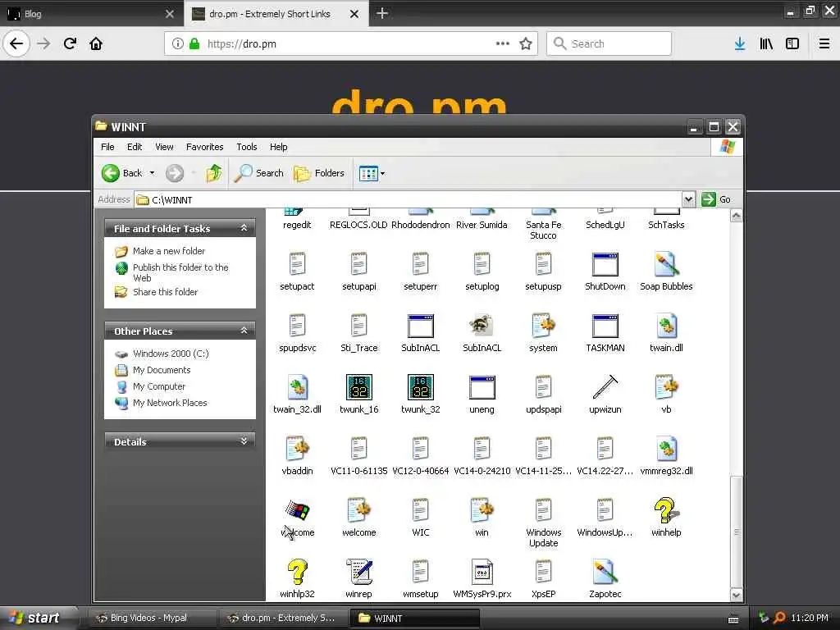Open the View menu
Viewport: 840px width, 630px height.
tap(164, 147)
